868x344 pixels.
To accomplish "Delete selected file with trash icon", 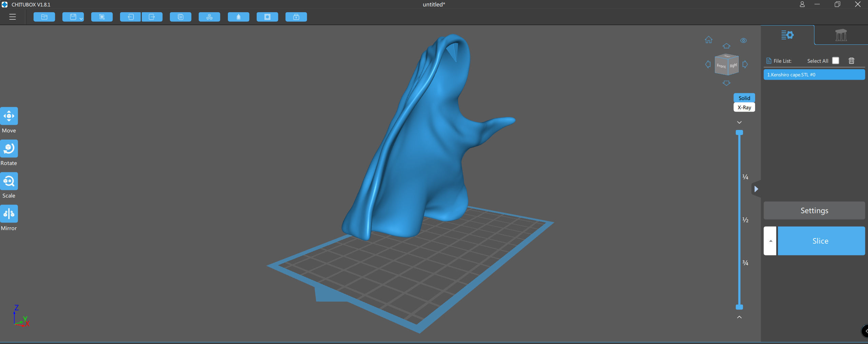I will (851, 61).
